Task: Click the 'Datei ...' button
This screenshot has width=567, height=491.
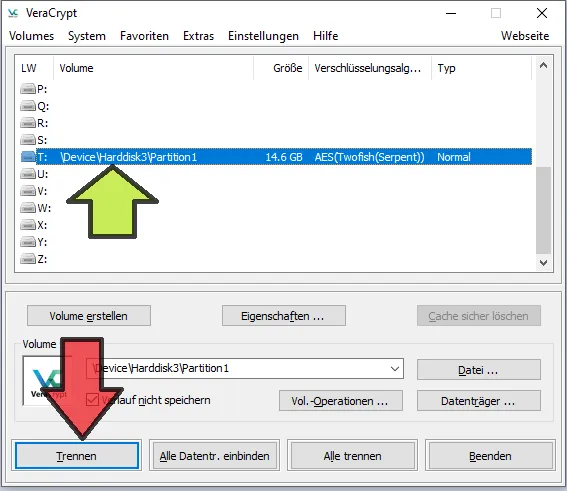Action: click(479, 370)
